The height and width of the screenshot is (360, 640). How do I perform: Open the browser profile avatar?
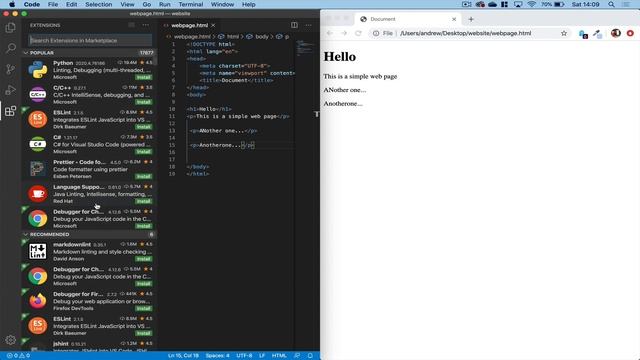point(616,33)
